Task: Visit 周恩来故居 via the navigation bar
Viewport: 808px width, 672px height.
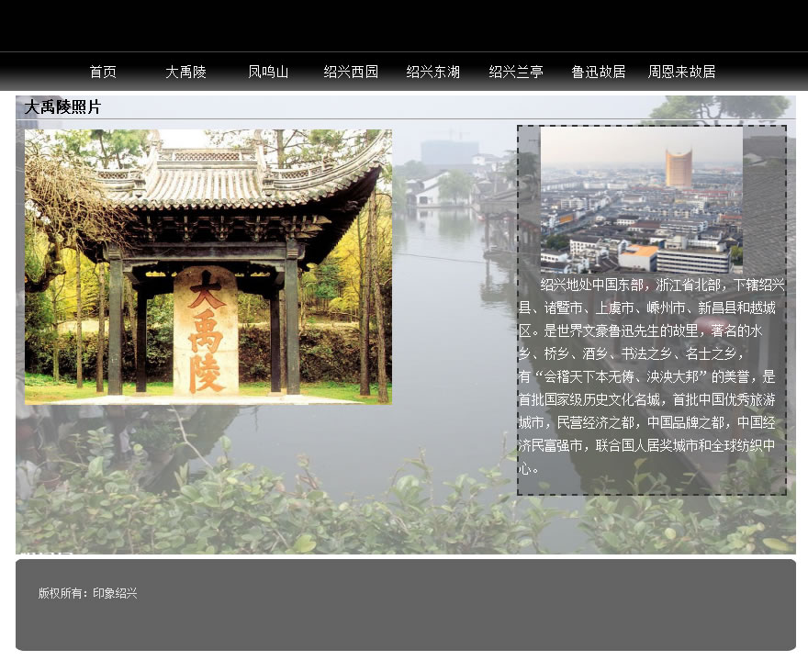Action: click(x=681, y=72)
